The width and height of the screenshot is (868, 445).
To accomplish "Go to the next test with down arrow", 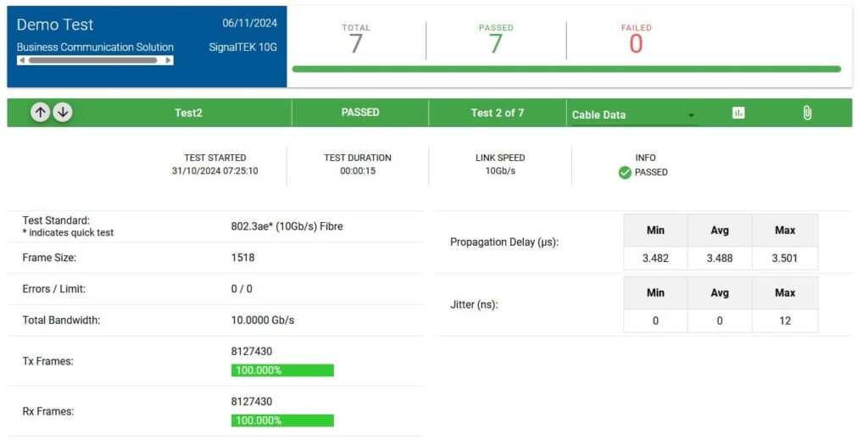I will click(x=63, y=113).
